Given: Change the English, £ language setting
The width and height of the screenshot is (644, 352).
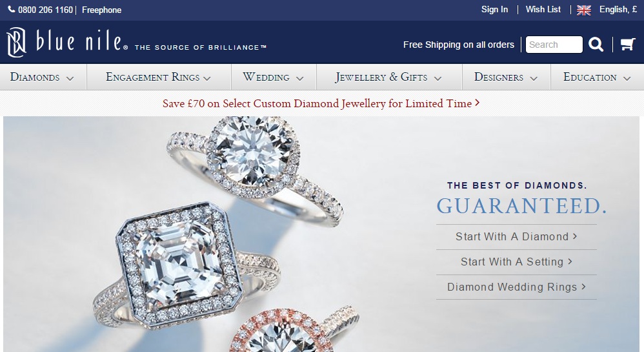Looking at the screenshot, I should click(618, 10).
